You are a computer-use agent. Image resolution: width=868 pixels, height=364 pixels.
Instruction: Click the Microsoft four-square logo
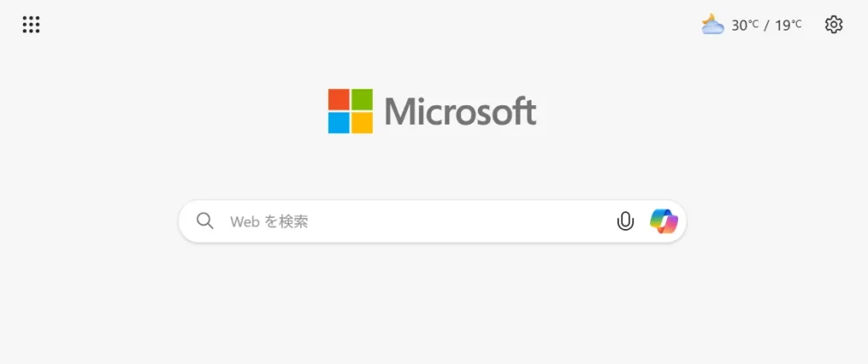tap(350, 111)
